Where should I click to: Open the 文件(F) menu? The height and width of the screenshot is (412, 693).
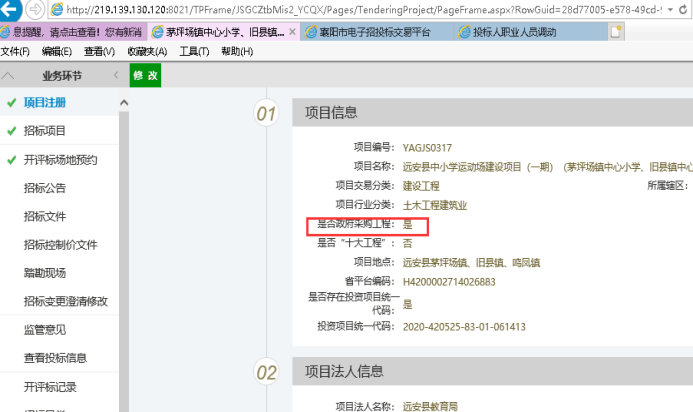click(15, 52)
